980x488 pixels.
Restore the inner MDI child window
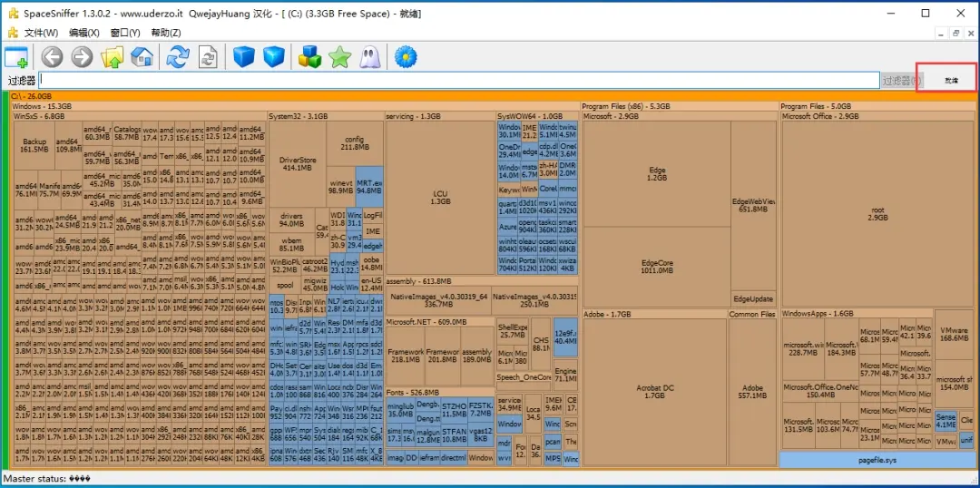coord(955,34)
